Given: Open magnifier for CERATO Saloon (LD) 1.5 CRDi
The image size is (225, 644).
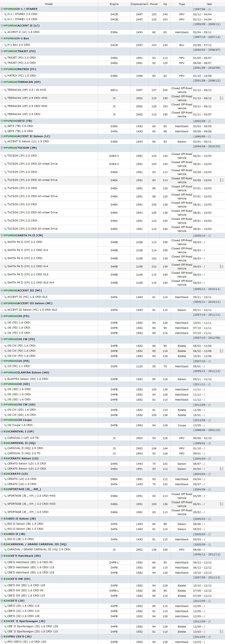Looking at the screenshot, I should coord(5,464).
